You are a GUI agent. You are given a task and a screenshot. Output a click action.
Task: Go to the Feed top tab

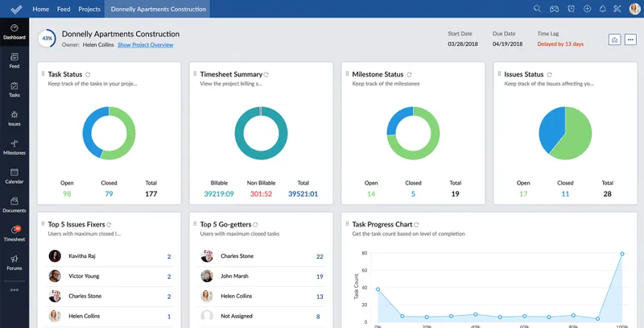(x=64, y=9)
